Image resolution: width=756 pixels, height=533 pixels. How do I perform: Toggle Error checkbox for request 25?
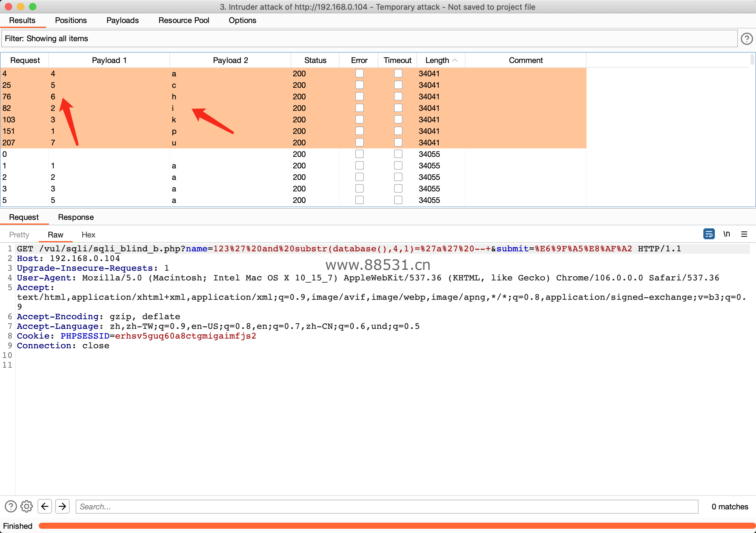(x=359, y=85)
